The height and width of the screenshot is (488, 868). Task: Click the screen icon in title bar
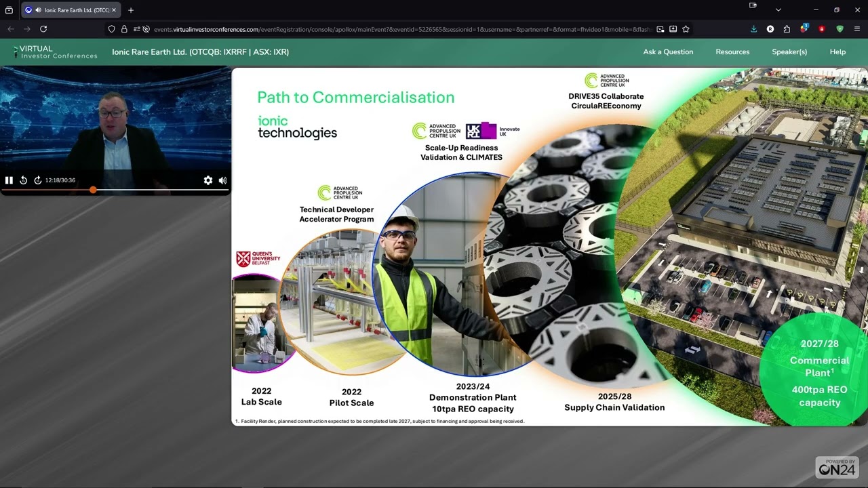(753, 5)
